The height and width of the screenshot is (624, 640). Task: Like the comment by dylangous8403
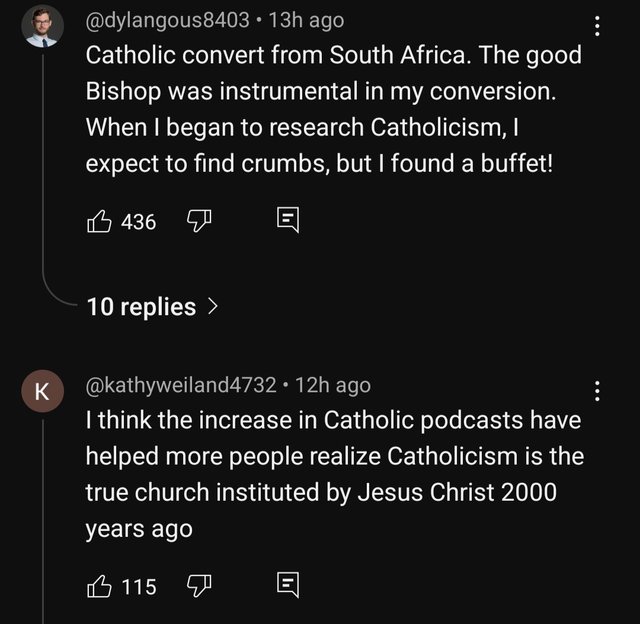point(99,221)
